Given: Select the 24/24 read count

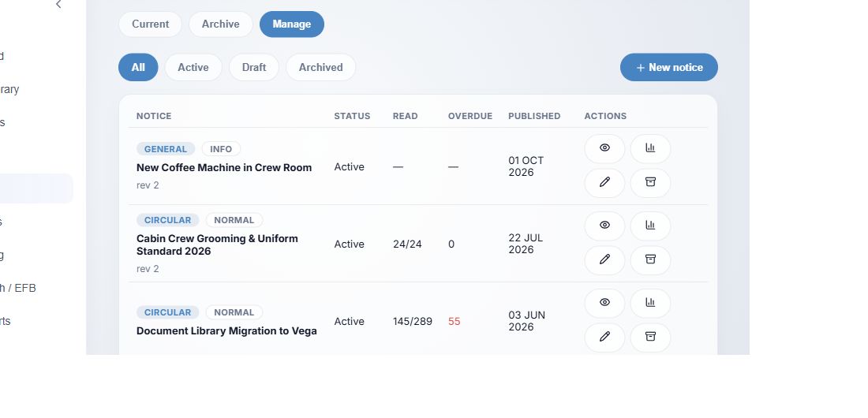Looking at the screenshot, I should [x=407, y=244].
